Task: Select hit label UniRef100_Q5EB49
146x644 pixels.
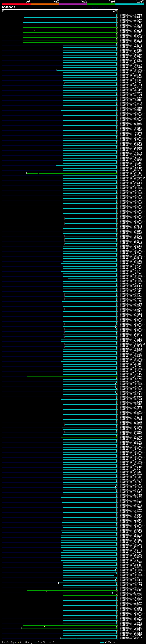Action: [x=131, y=334]
